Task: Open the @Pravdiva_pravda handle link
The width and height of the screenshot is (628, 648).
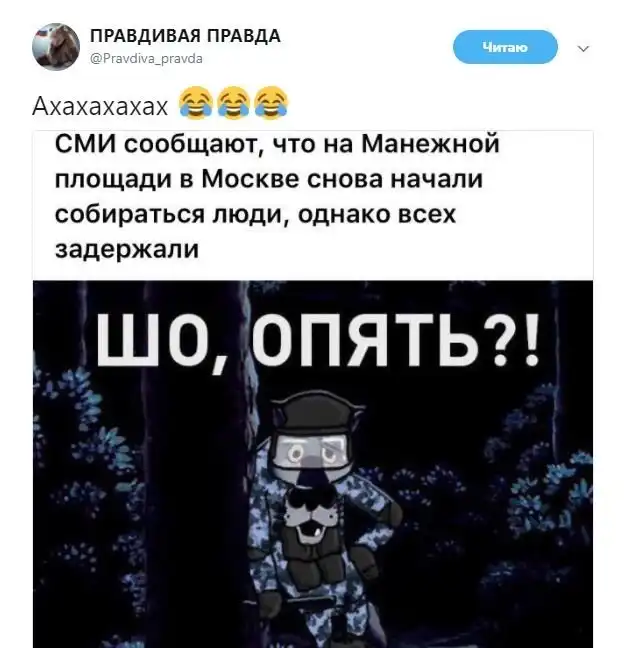Action: pos(146,59)
